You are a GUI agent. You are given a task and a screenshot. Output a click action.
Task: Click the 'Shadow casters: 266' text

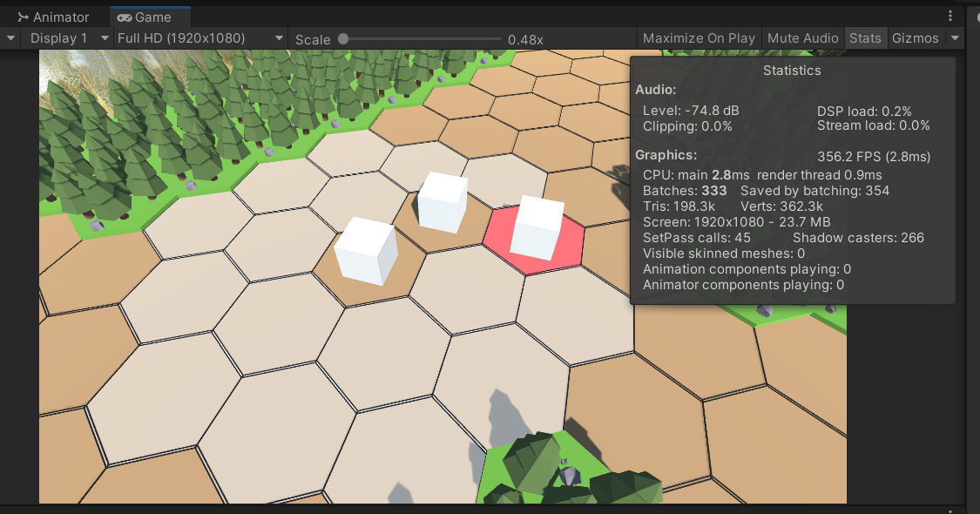click(858, 238)
